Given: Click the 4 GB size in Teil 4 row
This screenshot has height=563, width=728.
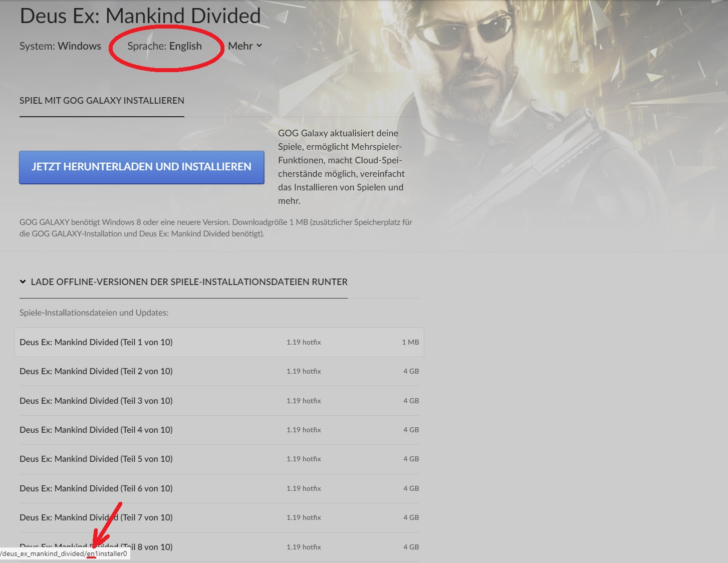Looking at the screenshot, I should (x=411, y=430).
